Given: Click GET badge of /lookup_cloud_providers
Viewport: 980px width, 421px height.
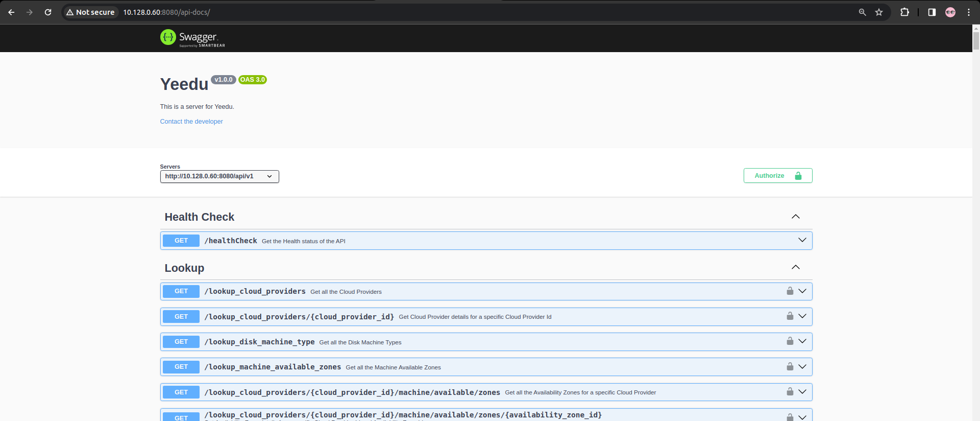Looking at the screenshot, I should [x=181, y=291].
